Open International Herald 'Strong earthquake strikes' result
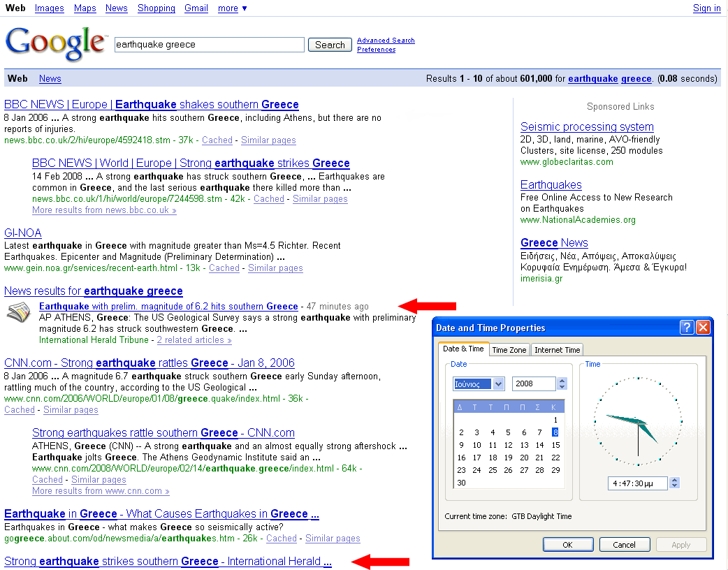 pyautogui.click(x=168, y=562)
